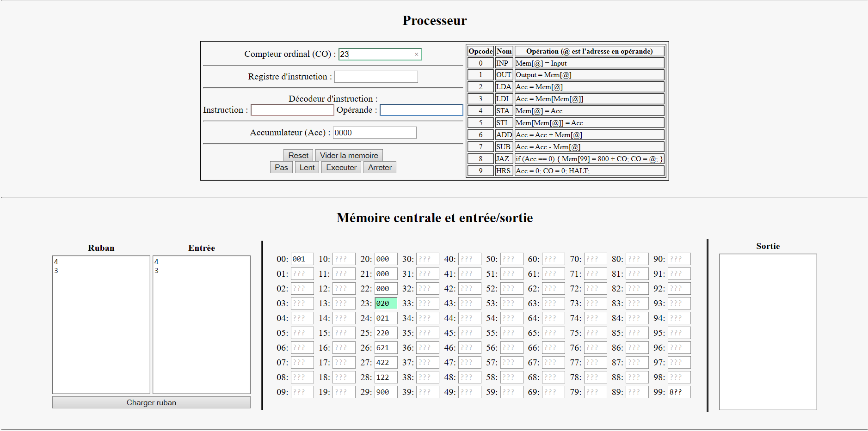Click empty memory cell 39

[x=428, y=392]
